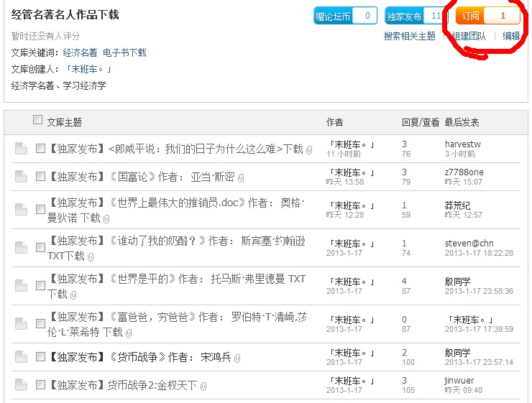Click the attachment icon after 《富爸爸,穷爸爸》 thread title
This screenshot has width=532, height=403.
129,333
